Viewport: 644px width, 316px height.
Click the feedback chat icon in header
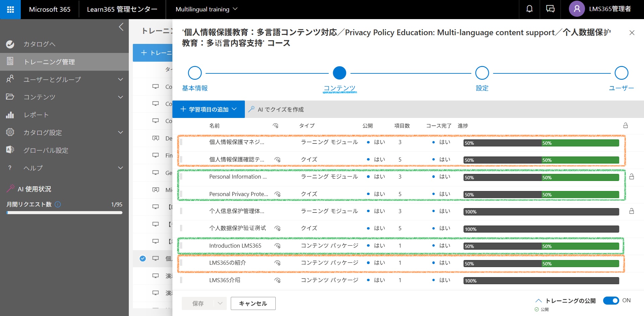[x=550, y=9]
